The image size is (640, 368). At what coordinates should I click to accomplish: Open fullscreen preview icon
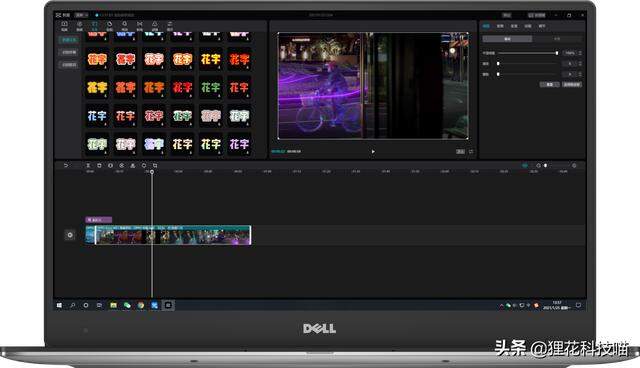pos(471,151)
